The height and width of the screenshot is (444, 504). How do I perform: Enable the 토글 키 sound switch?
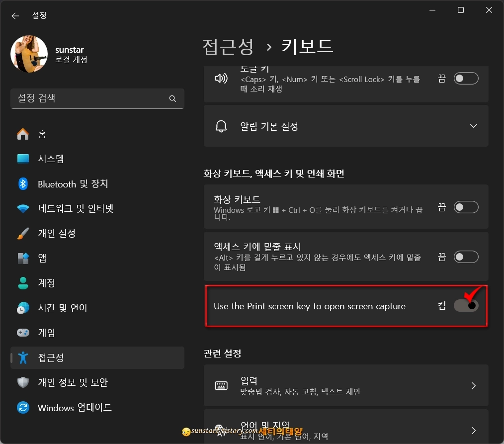[466, 78]
